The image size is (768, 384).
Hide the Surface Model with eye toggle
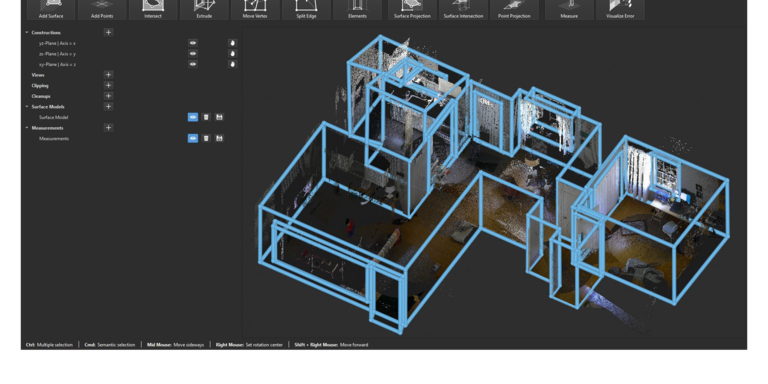pyautogui.click(x=193, y=117)
